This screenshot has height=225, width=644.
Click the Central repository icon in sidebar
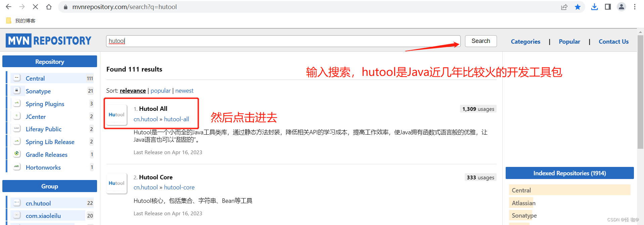point(17,78)
